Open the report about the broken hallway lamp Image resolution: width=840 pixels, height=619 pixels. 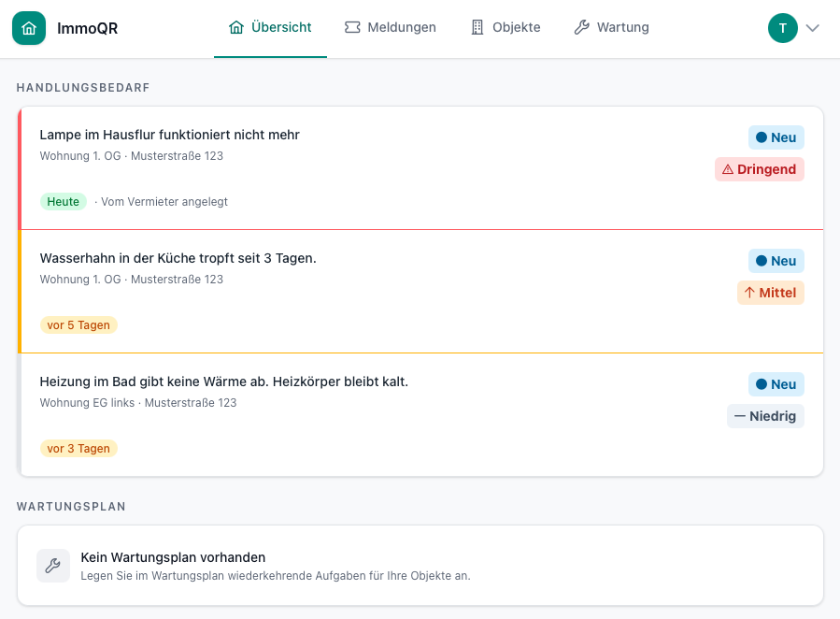(374, 166)
